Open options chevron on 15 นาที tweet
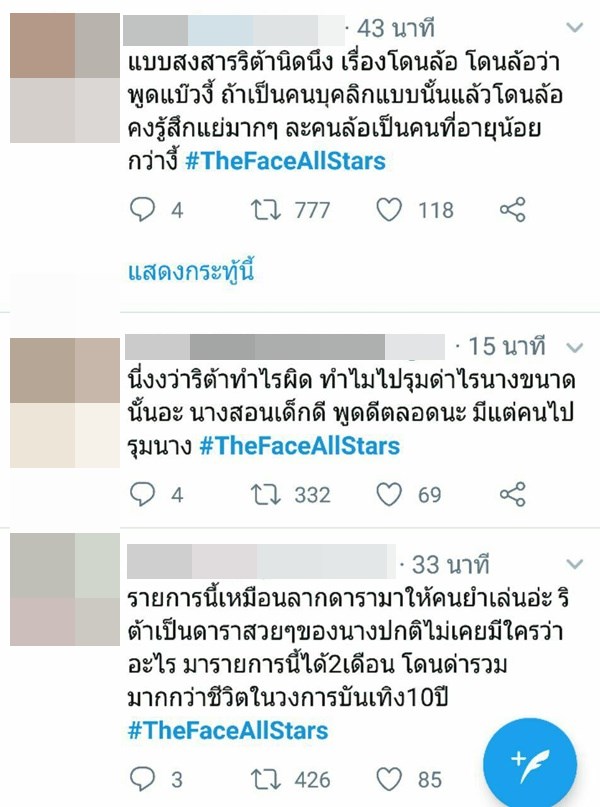The height and width of the screenshot is (807, 600). 574,348
